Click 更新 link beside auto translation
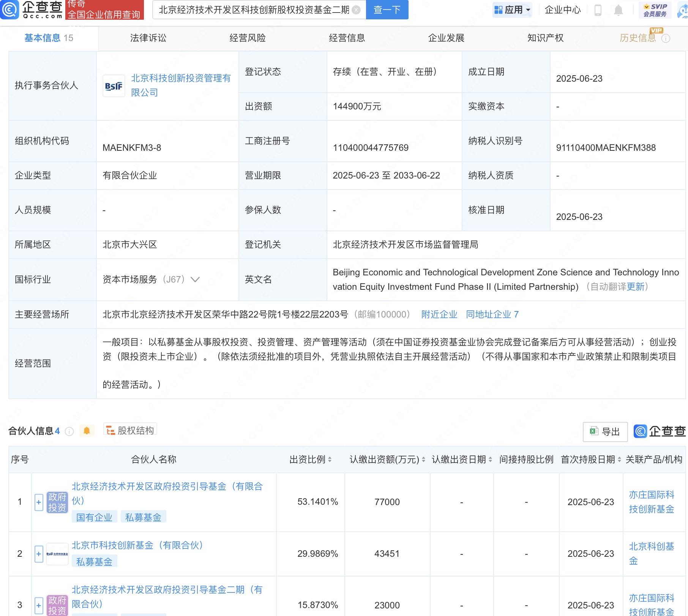The image size is (688, 616). click(636, 287)
